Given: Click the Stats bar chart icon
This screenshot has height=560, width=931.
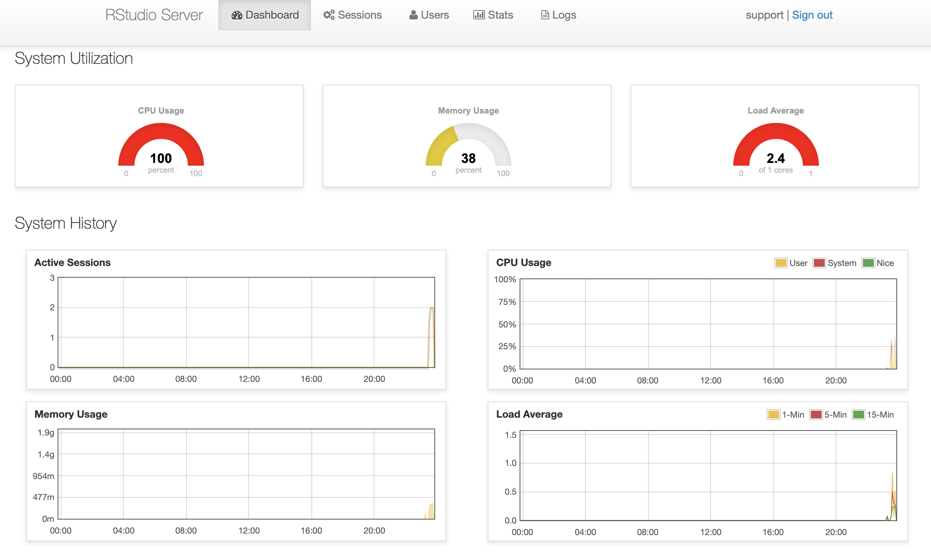Looking at the screenshot, I should (x=479, y=15).
